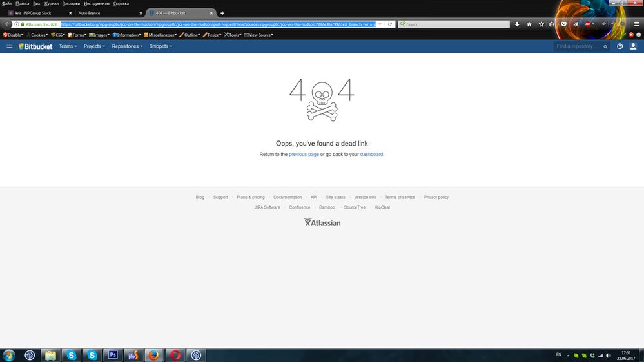Show site identity info icon
The height and width of the screenshot is (362, 644).
pos(17,24)
